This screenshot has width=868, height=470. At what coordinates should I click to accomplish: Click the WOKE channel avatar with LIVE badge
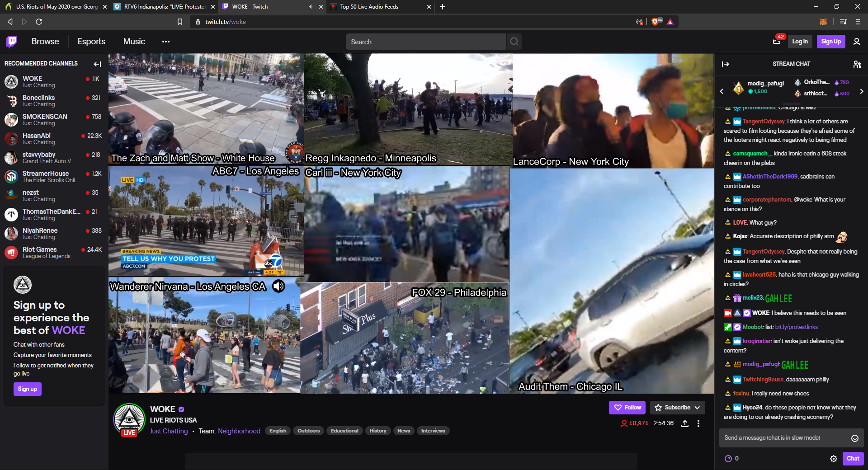tap(129, 420)
